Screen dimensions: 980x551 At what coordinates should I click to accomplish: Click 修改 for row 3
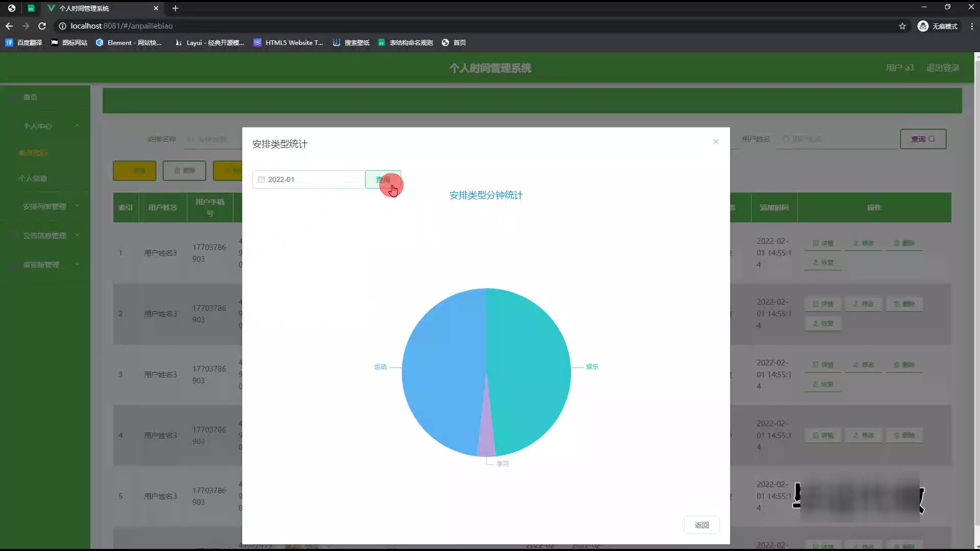pyautogui.click(x=864, y=365)
